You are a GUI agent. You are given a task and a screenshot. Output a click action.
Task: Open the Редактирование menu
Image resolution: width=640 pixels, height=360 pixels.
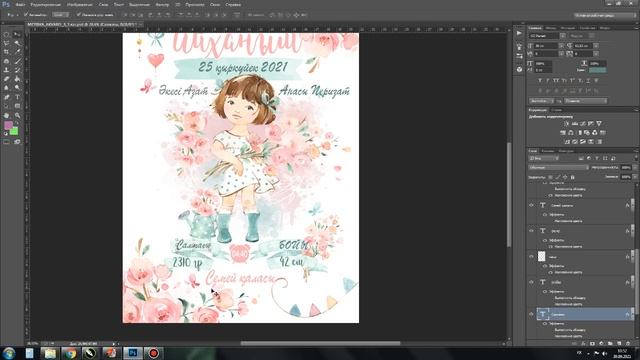[x=45, y=4]
